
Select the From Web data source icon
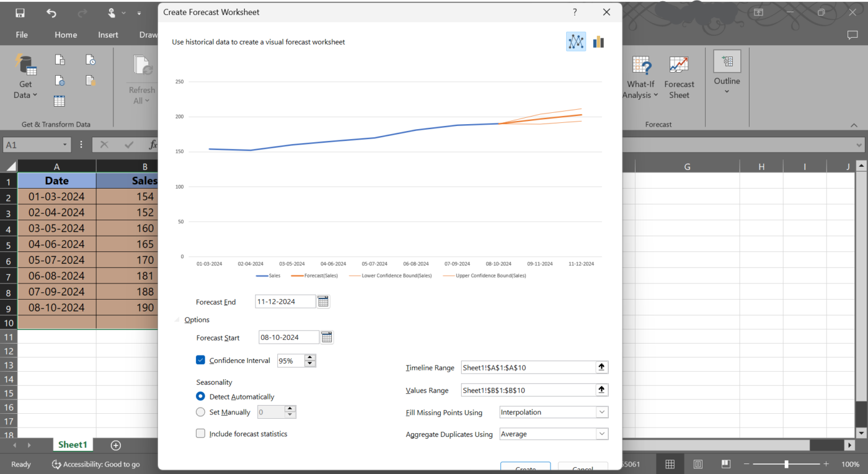60,80
